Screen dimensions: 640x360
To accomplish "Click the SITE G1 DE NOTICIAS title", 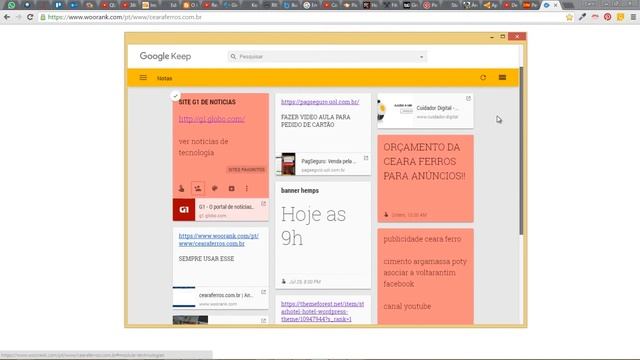I will 207,102.
